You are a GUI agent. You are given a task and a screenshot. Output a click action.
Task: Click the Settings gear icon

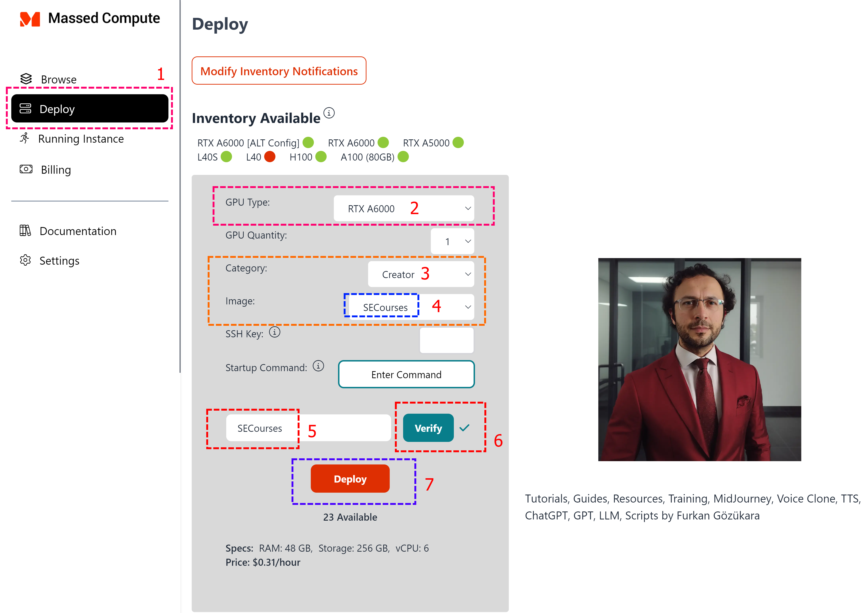pyautogui.click(x=25, y=260)
